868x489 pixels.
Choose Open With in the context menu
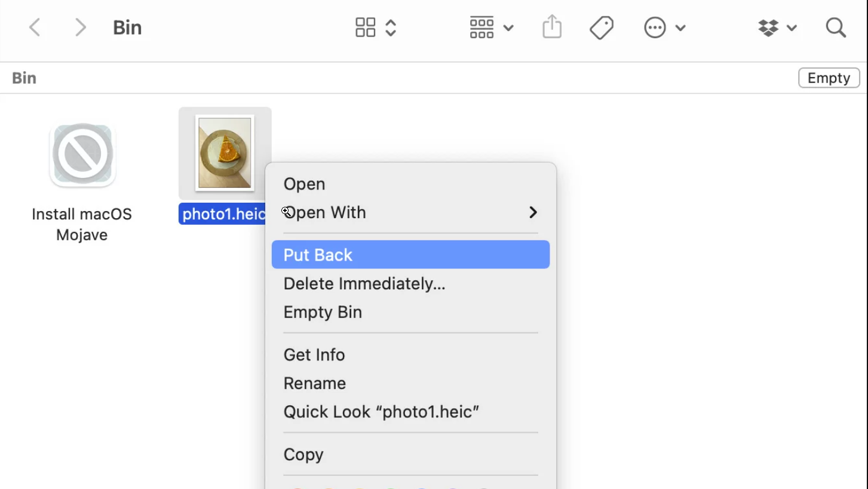[410, 212]
